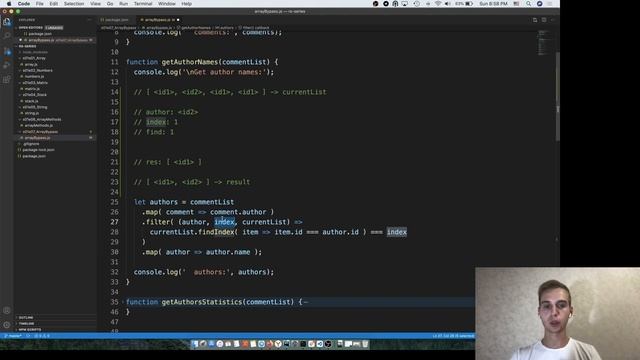Screen dimensions: 640x360
Task: Expand the NPM Scripts panel
Action: 30,330
